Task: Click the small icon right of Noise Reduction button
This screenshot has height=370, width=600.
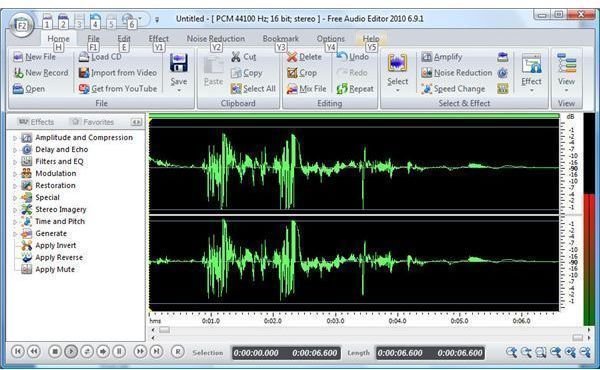Action: [x=502, y=73]
